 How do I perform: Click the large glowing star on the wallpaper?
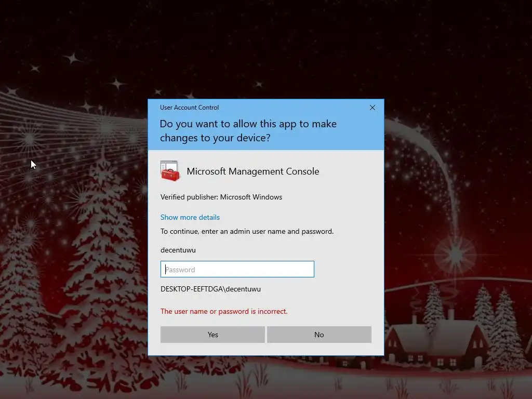[455, 254]
